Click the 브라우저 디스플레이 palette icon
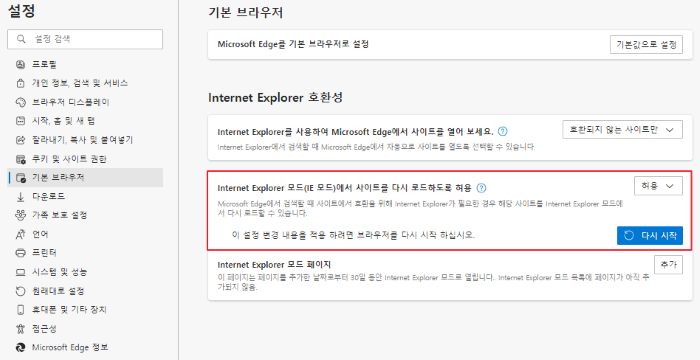The height and width of the screenshot is (360, 700). click(21, 102)
